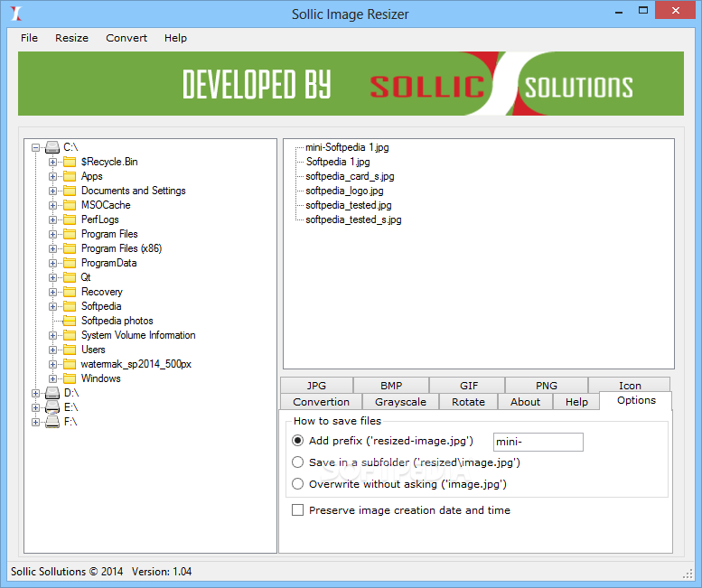
Task: Open the Grayscale tab
Action: click(x=401, y=402)
